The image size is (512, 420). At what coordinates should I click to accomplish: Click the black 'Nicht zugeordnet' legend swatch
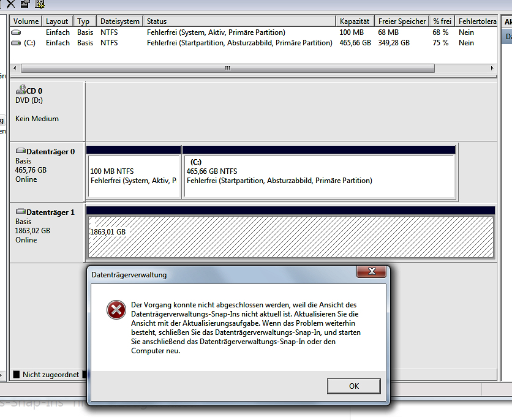click(17, 374)
